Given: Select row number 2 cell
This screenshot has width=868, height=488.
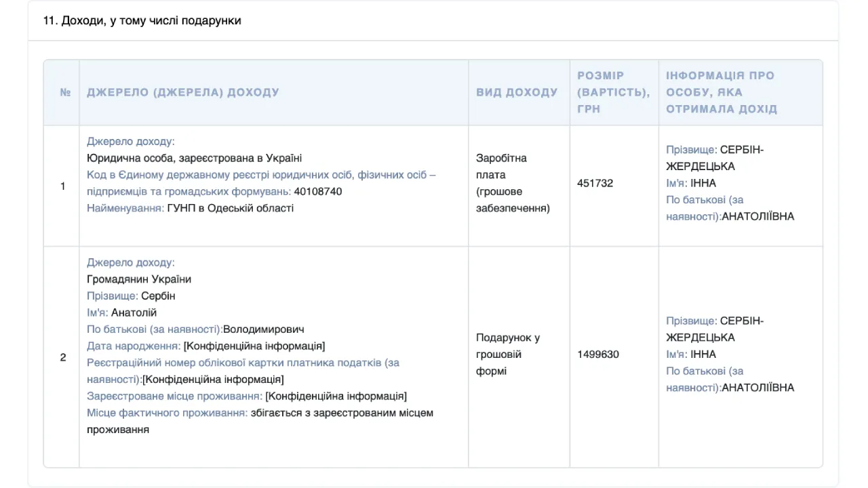Looking at the screenshot, I should pyautogui.click(x=63, y=357).
